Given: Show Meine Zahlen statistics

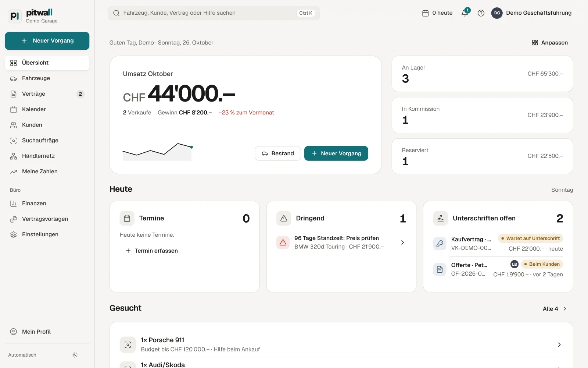Looking at the screenshot, I should tap(47, 171).
